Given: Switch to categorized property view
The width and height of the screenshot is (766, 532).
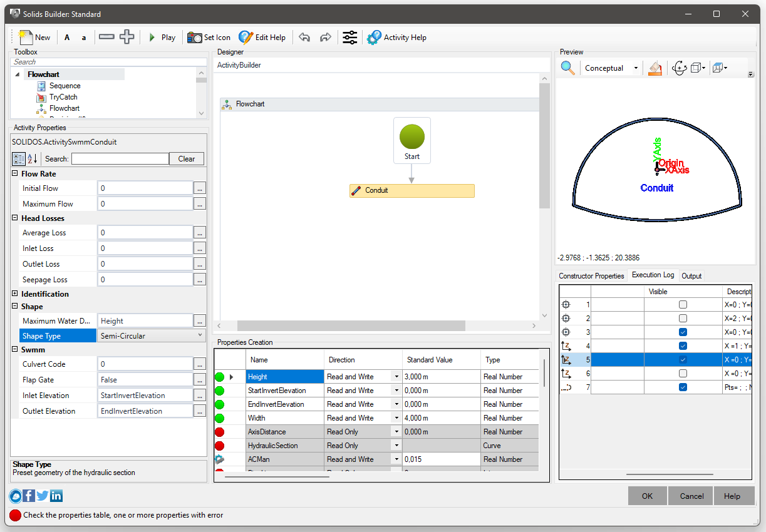Looking at the screenshot, I should (x=19, y=159).
